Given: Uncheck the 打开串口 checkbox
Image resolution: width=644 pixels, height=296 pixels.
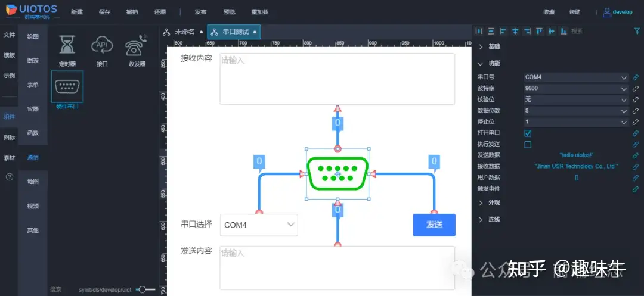Looking at the screenshot, I should [528, 133].
